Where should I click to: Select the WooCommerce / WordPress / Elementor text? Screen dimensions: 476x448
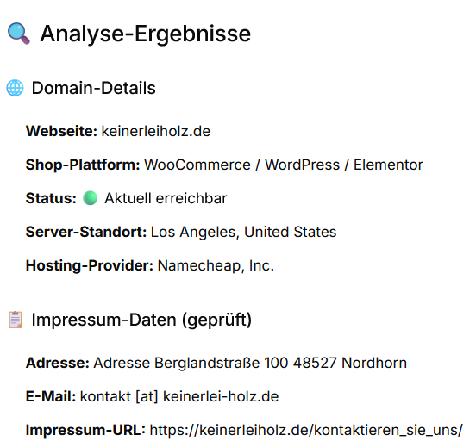tap(283, 165)
